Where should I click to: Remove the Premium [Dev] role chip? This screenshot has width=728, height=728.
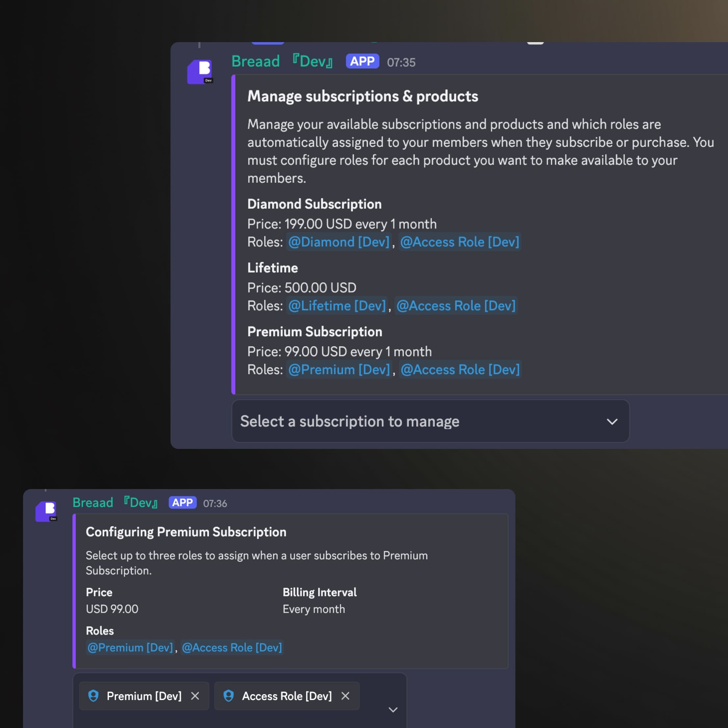pyautogui.click(x=195, y=696)
